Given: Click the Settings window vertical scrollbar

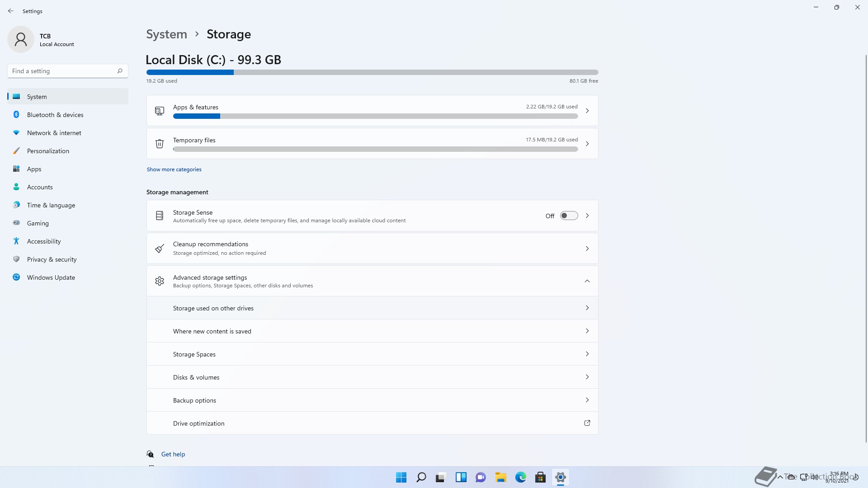Looking at the screenshot, I should point(866,249).
